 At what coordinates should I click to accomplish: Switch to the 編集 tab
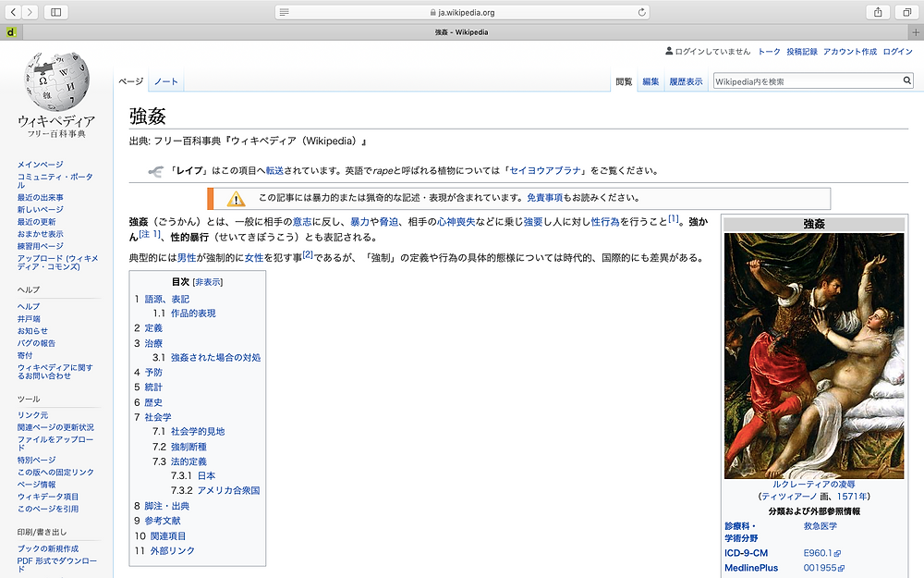650,81
